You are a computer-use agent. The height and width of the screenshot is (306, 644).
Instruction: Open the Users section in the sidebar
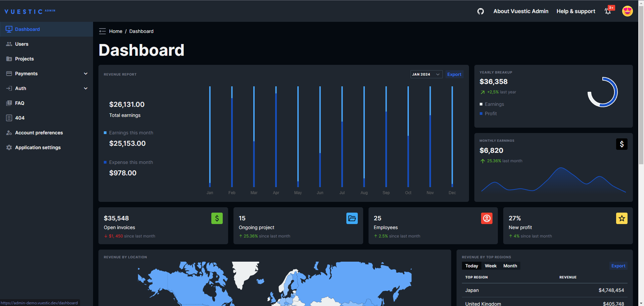point(22,44)
